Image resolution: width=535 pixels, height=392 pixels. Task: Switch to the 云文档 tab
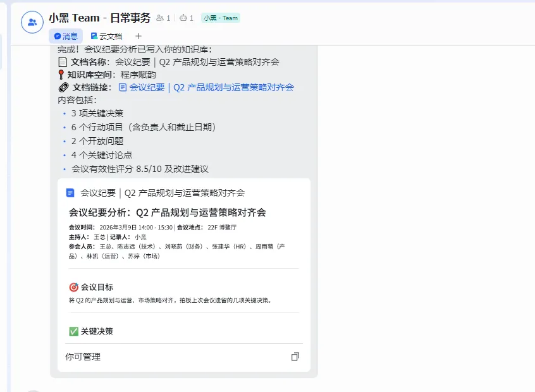(x=106, y=36)
